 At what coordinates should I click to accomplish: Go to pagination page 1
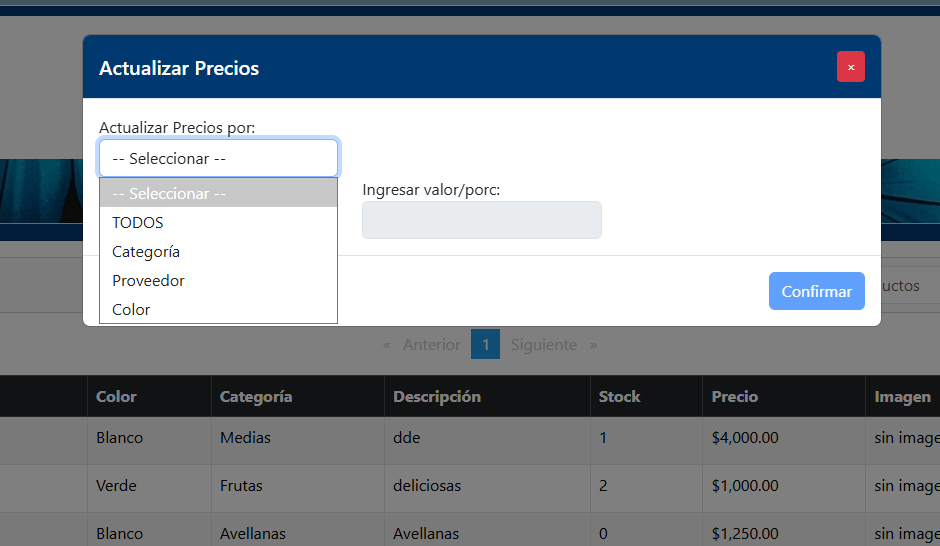(x=485, y=345)
